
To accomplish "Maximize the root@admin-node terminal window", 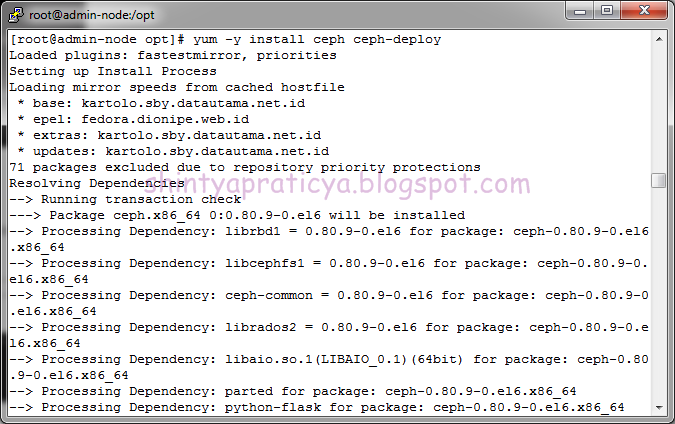I will (x=607, y=11).
